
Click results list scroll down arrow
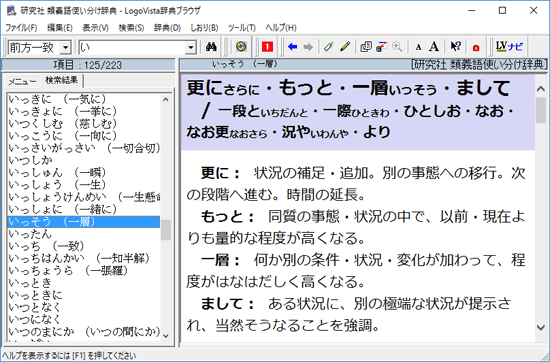tap(166, 336)
